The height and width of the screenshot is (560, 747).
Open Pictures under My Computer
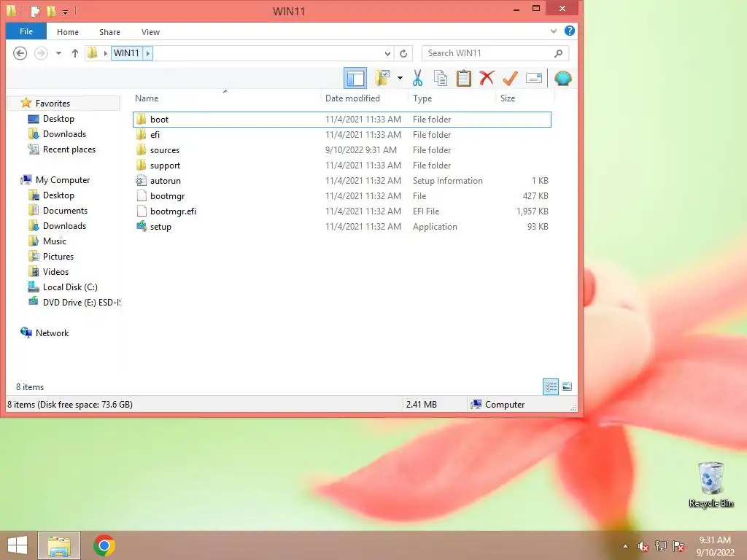coord(51,256)
